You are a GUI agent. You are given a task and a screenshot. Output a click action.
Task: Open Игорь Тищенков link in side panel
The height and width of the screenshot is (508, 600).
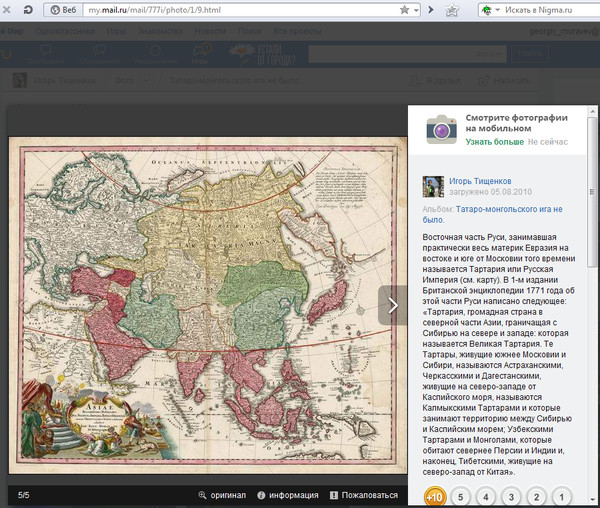[480, 181]
